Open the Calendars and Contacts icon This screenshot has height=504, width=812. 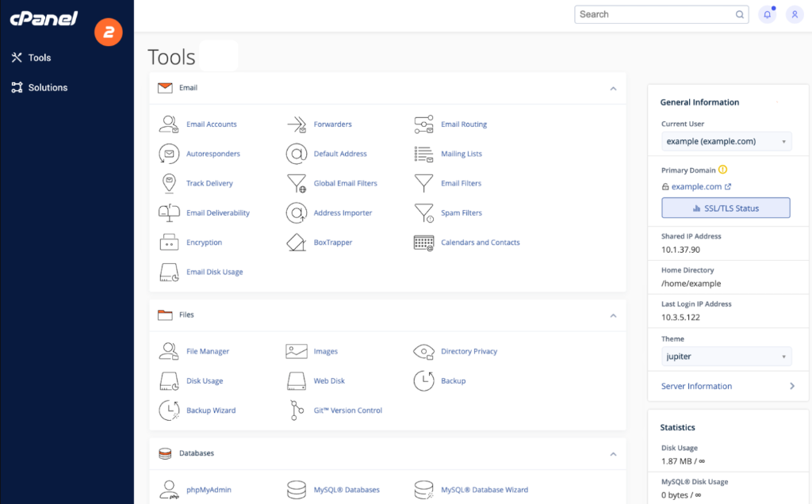pyautogui.click(x=423, y=242)
